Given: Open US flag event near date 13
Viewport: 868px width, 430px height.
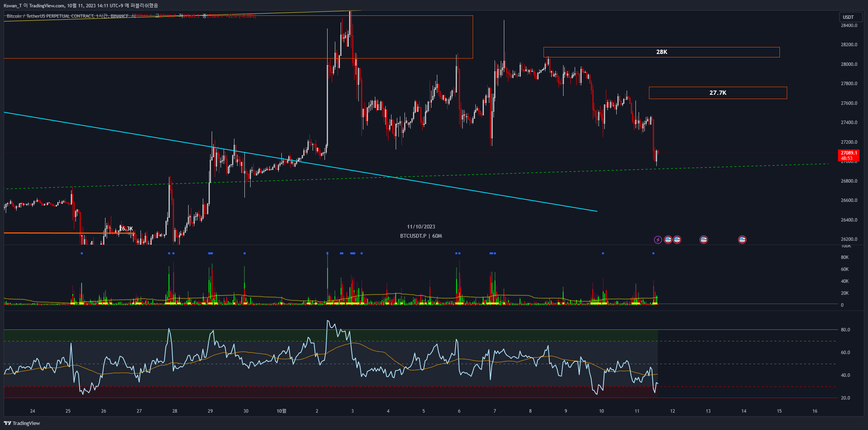Looking at the screenshot, I should click(704, 240).
